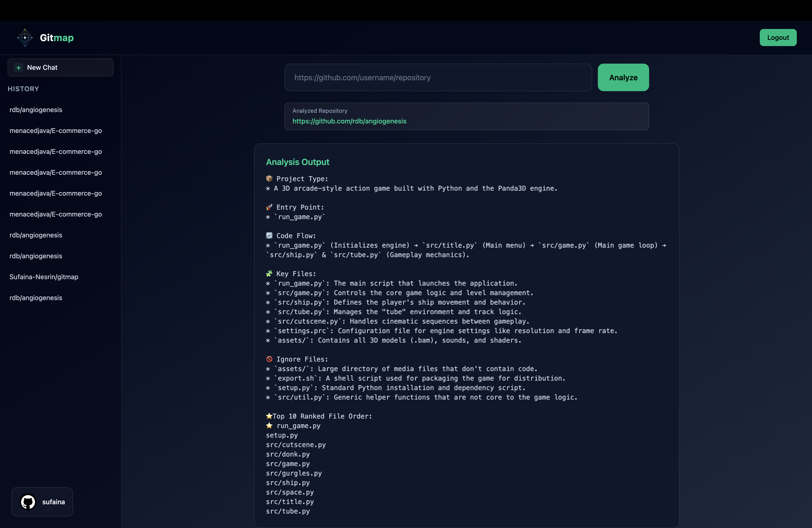Viewport: 812px width, 528px height.
Task: Click the package emoji next to Project Type
Action: pos(269,178)
